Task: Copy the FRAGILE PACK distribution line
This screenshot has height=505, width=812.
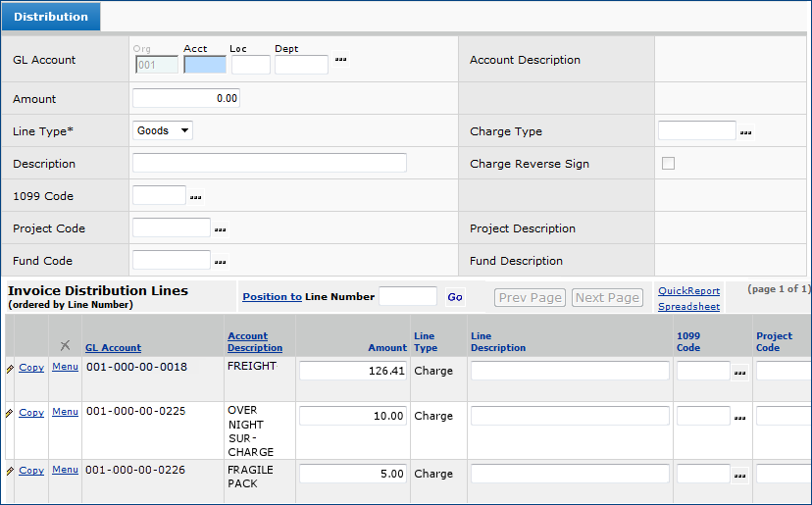Action: point(31,471)
